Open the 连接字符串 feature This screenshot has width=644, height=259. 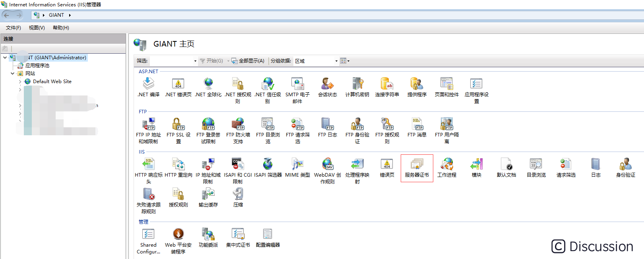[387, 87]
